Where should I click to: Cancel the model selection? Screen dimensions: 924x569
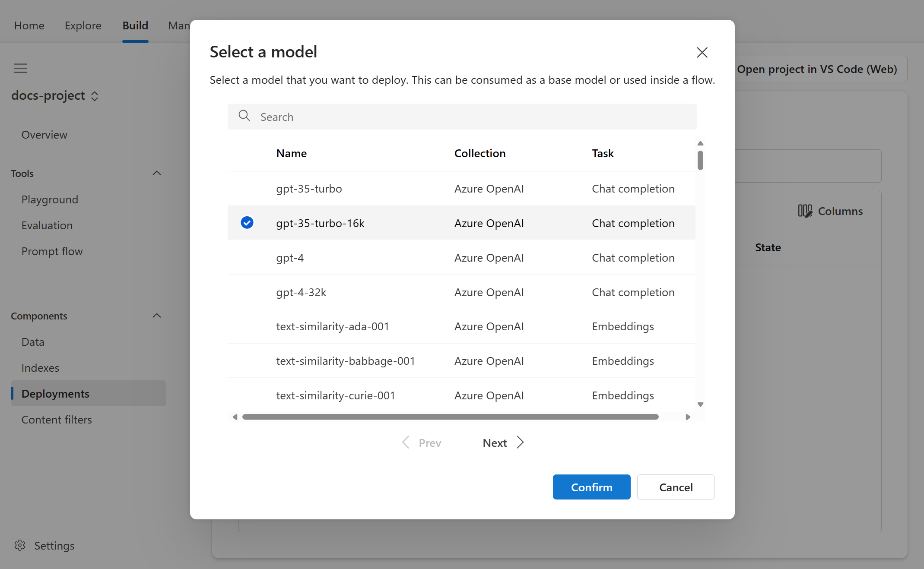click(676, 487)
